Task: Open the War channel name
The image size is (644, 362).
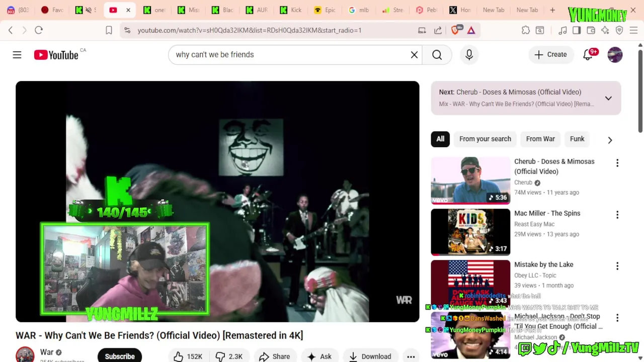Action: point(47,352)
